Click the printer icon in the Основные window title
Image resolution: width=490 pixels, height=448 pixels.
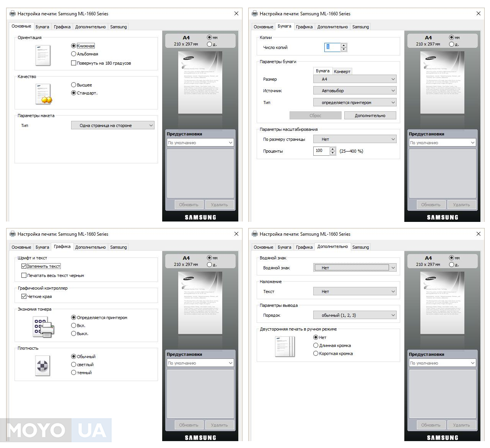click(x=12, y=14)
